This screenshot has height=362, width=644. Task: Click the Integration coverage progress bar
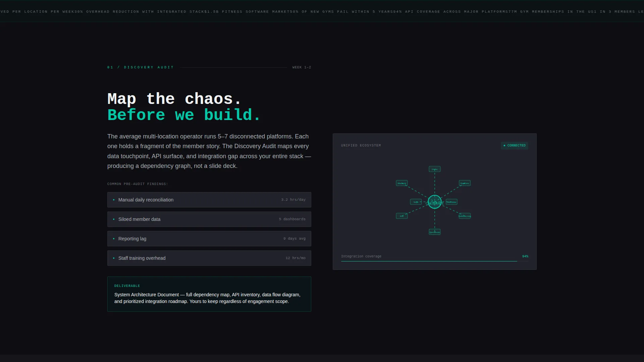point(435,261)
